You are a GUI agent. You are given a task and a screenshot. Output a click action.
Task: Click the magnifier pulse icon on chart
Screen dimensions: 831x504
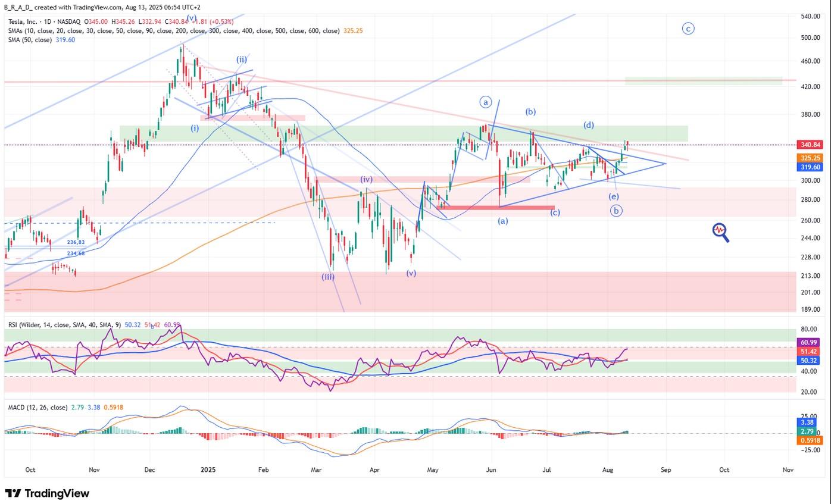tap(721, 232)
